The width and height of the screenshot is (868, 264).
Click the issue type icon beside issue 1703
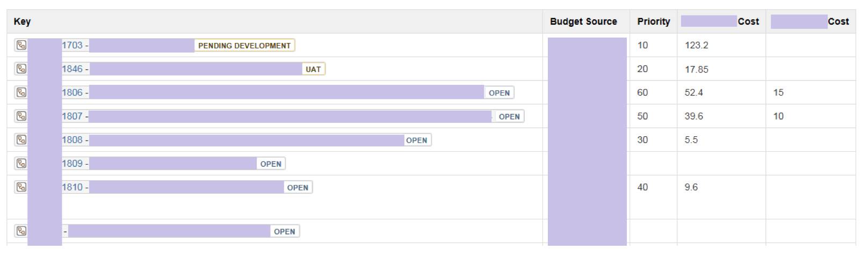point(21,46)
